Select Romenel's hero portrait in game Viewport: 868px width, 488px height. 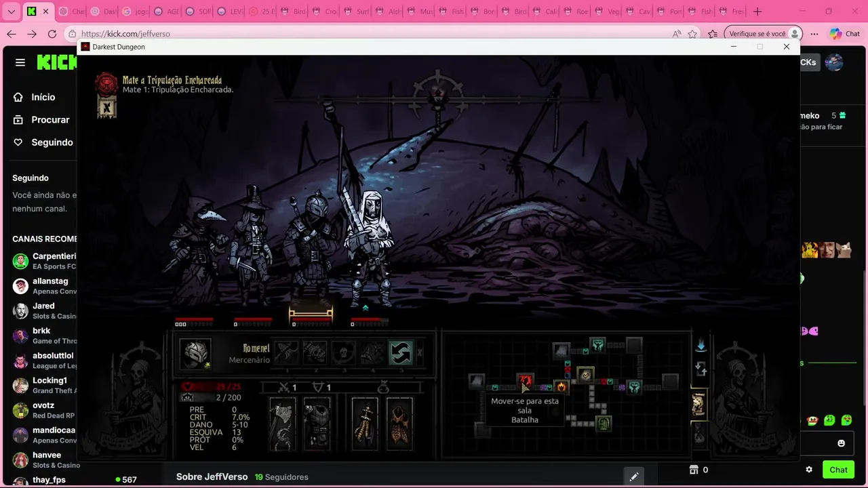pos(195,353)
